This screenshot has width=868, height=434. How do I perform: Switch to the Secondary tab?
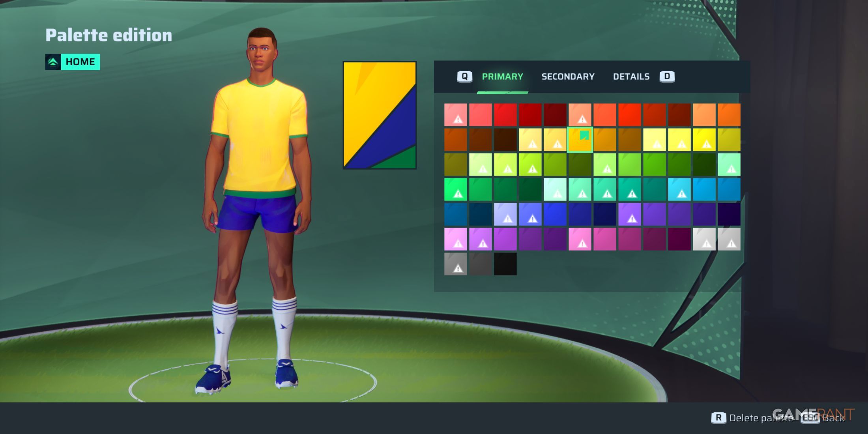coord(568,77)
